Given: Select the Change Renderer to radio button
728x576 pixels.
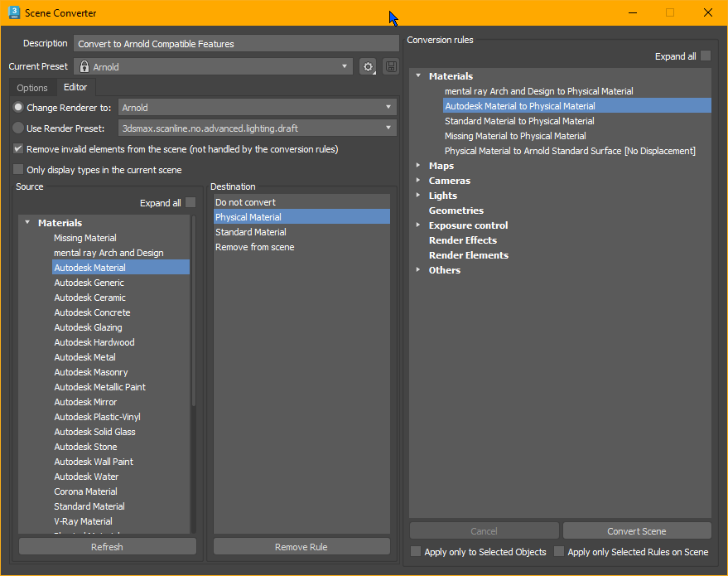Looking at the screenshot, I should [18, 107].
